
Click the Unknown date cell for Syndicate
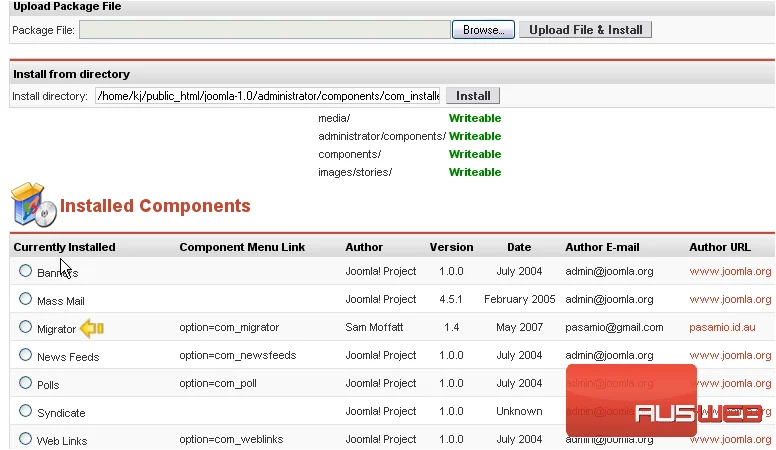click(x=519, y=411)
